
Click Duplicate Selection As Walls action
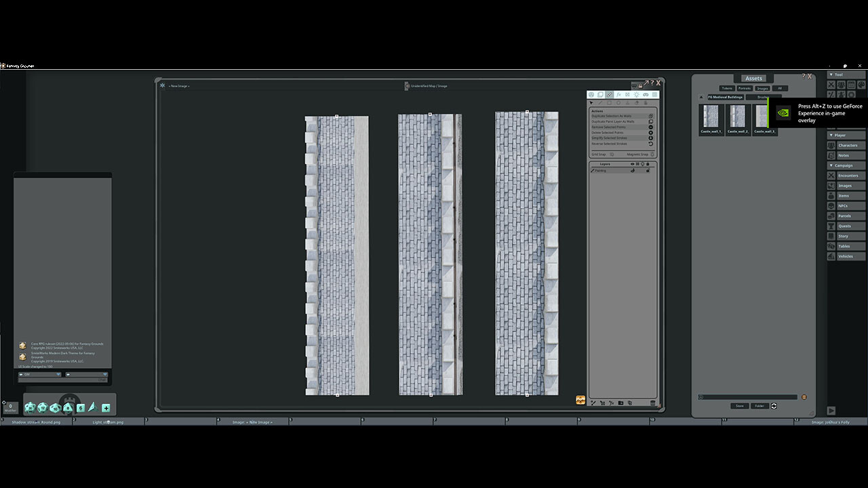[x=614, y=117]
